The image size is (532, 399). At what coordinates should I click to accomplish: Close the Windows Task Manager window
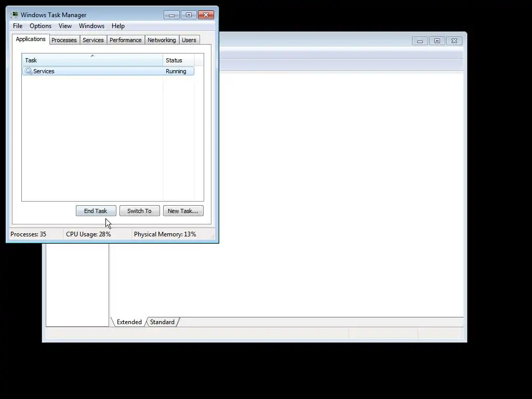[206, 15]
